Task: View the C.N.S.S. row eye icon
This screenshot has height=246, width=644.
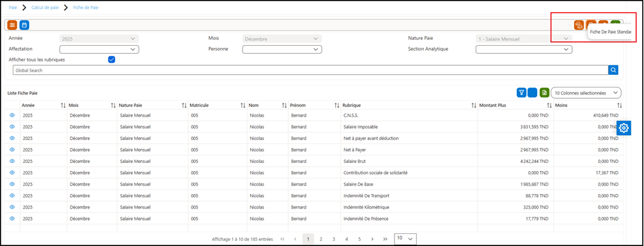Action: [x=12, y=115]
